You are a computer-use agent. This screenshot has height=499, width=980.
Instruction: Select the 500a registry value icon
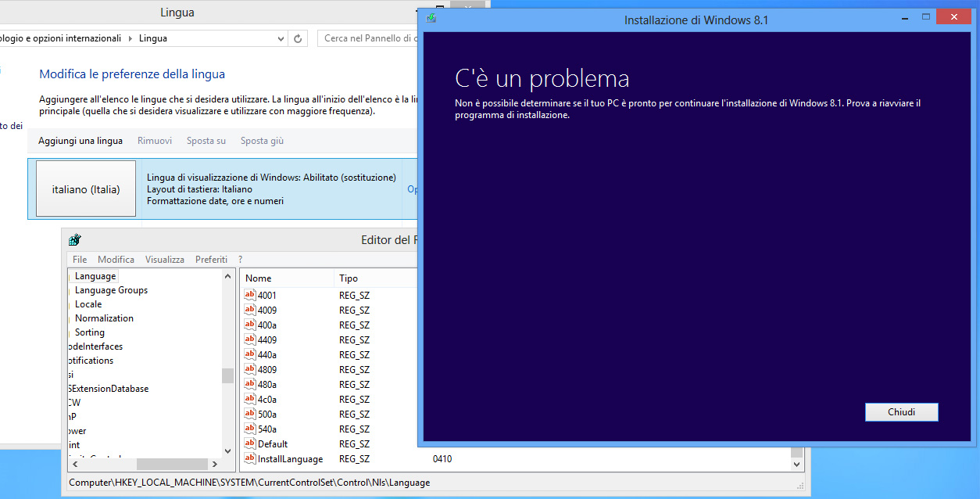[x=250, y=414]
